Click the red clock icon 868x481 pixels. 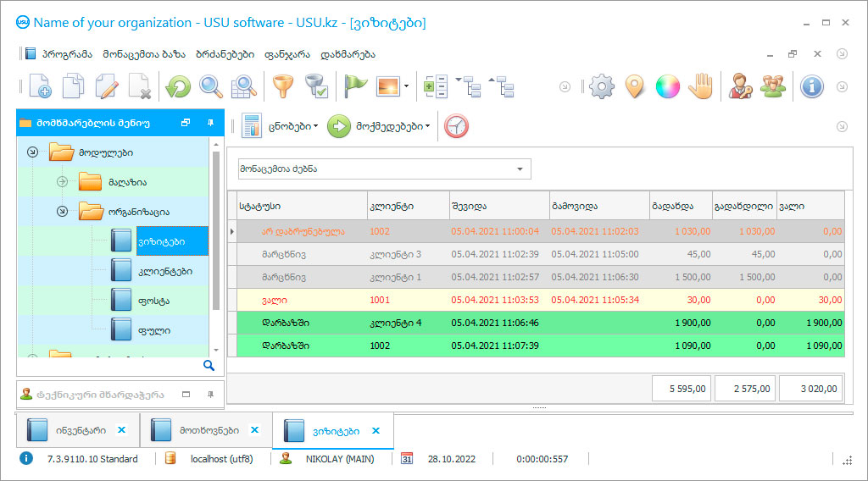coord(456,126)
